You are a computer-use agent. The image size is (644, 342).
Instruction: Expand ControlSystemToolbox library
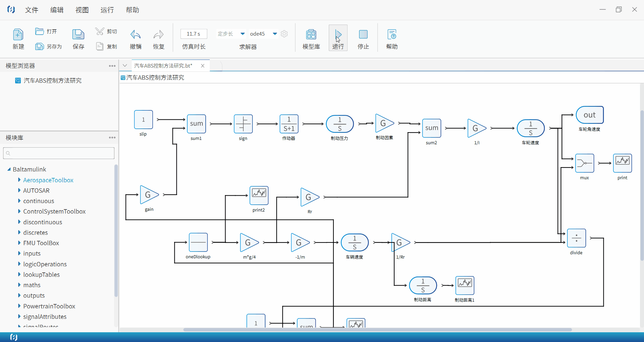click(19, 211)
